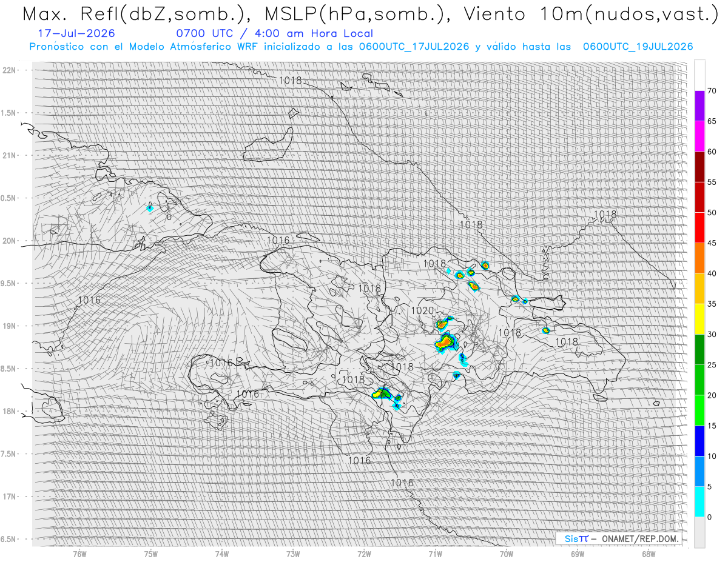The image size is (728, 562).
Task: Click the 21N latitude label
Action: click(x=10, y=155)
